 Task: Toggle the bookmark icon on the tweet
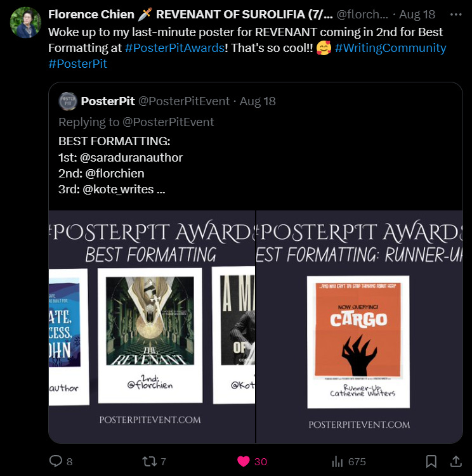(x=431, y=461)
